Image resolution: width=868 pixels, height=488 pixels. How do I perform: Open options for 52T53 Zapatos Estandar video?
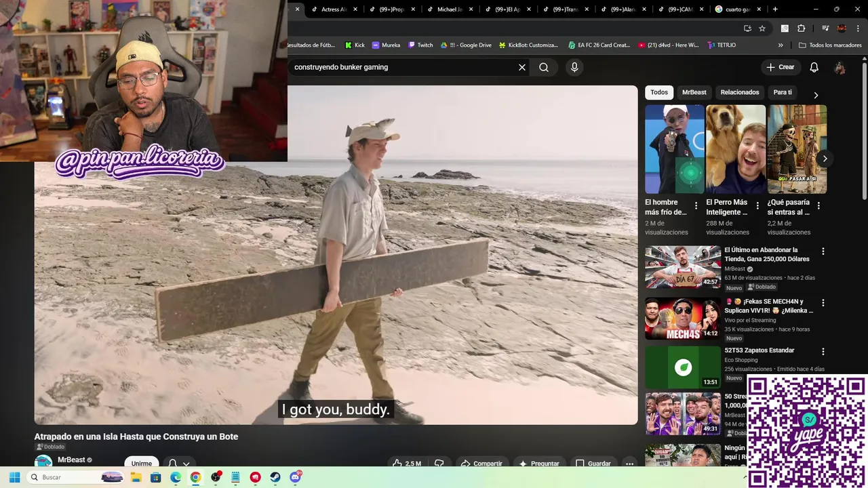click(x=823, y=352)
